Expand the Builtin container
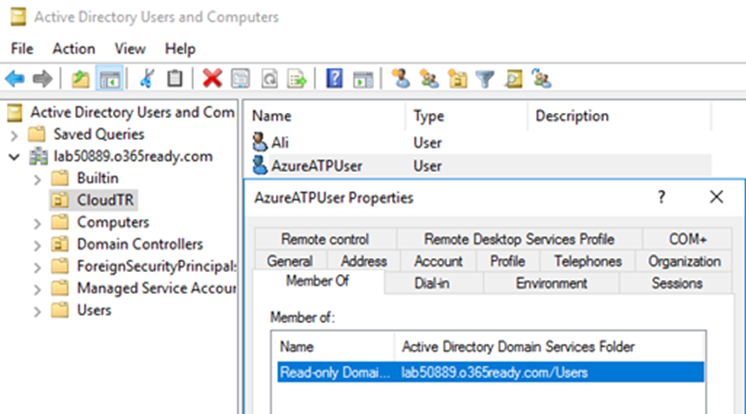This screenshot has width=746, height=414. coord(38,179)
